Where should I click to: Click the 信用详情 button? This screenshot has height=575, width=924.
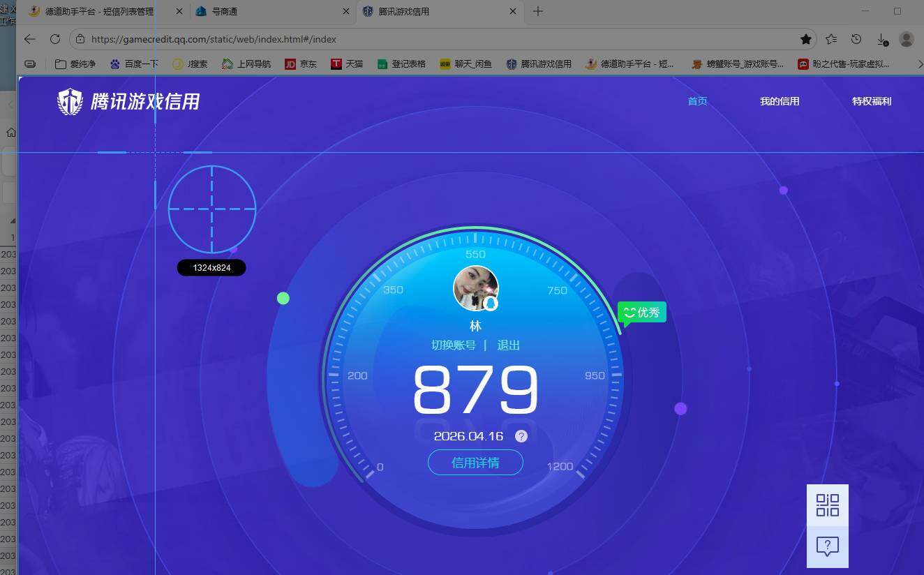click(x=475, y=463)
